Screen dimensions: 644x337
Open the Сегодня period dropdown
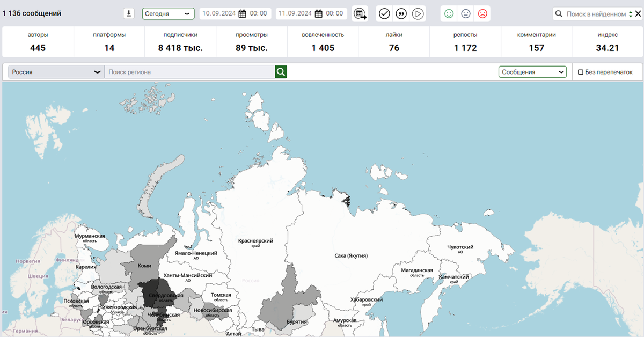[x=168, y=13]
